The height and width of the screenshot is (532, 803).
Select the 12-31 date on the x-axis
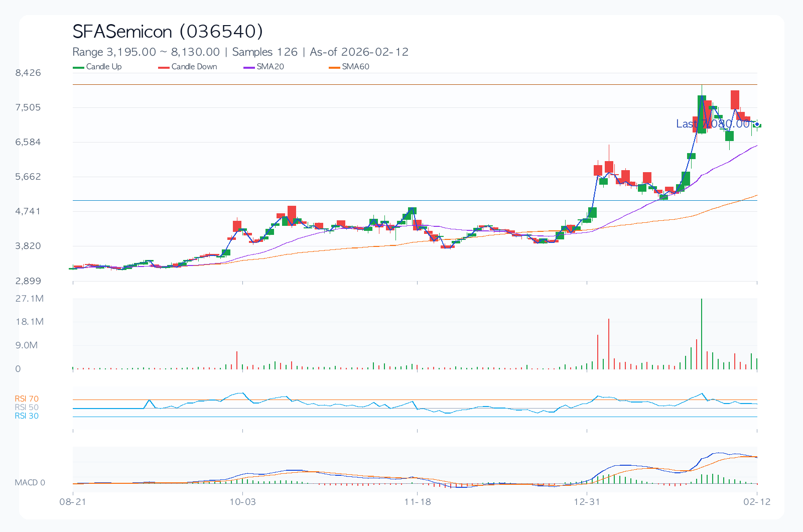[x=587, y=502]
